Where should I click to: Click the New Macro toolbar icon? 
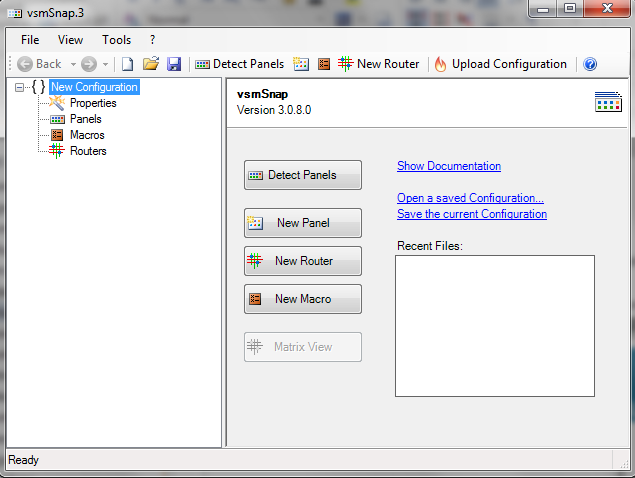323,64
